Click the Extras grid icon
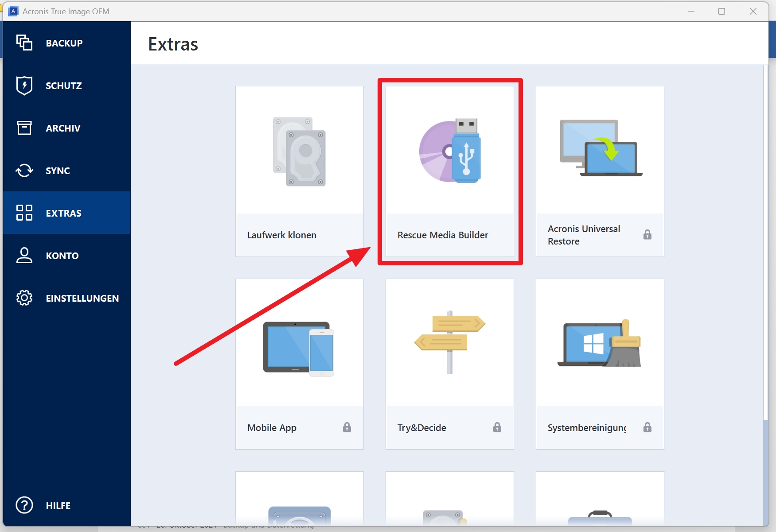Image resolution: width=776 pixels, height=532 pixels. tap(24, 213)
